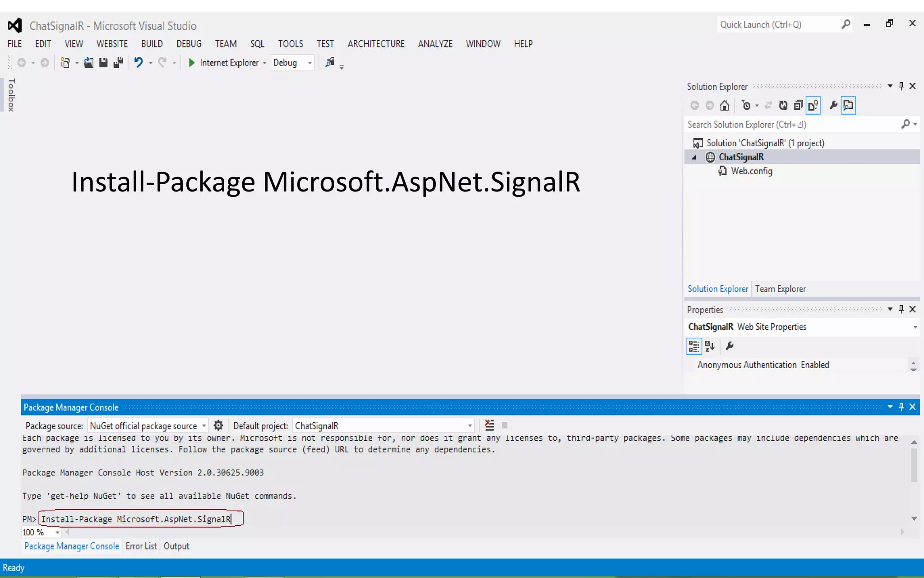Click the Stop command execution square

coord(504,425)
